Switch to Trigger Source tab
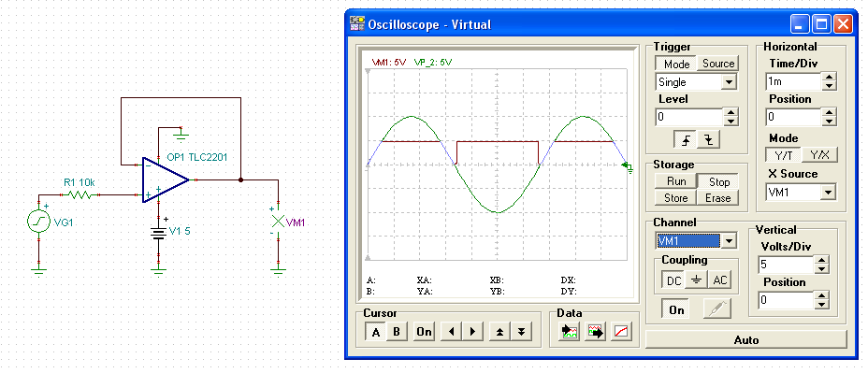Image resolution: width=868 pixels, height=373 pixels. pos(718,64)
